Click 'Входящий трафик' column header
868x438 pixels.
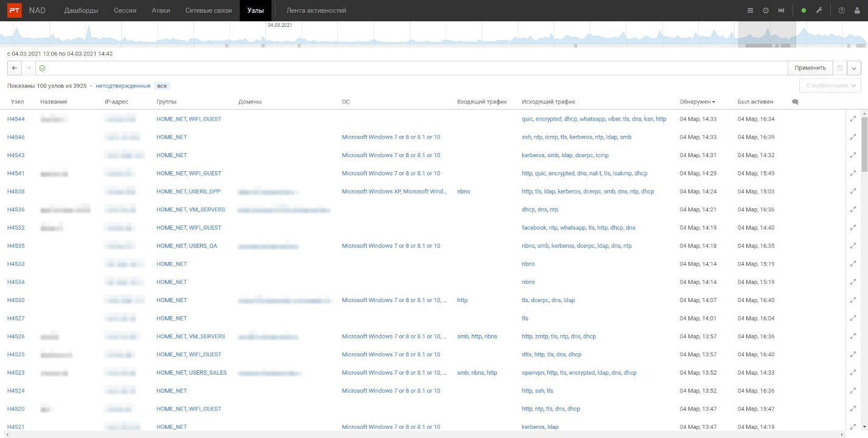click(x=481, y=102)
